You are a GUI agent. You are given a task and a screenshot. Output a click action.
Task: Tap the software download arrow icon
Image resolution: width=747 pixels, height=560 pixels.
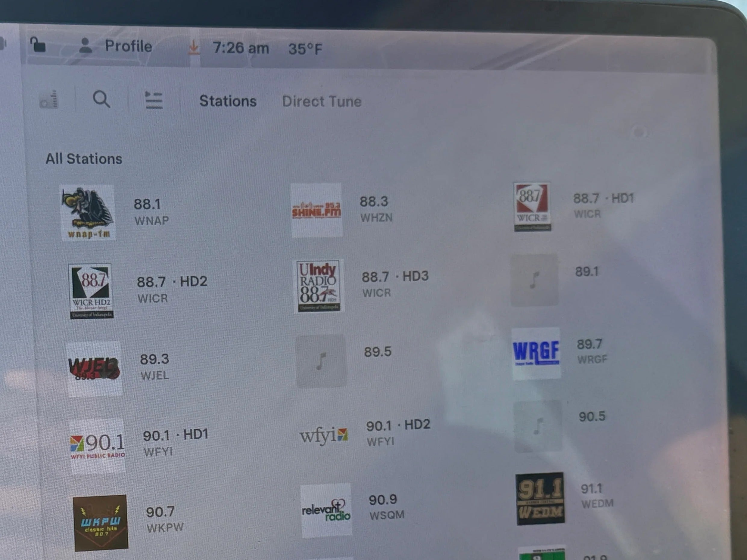(x=194, y=47)
